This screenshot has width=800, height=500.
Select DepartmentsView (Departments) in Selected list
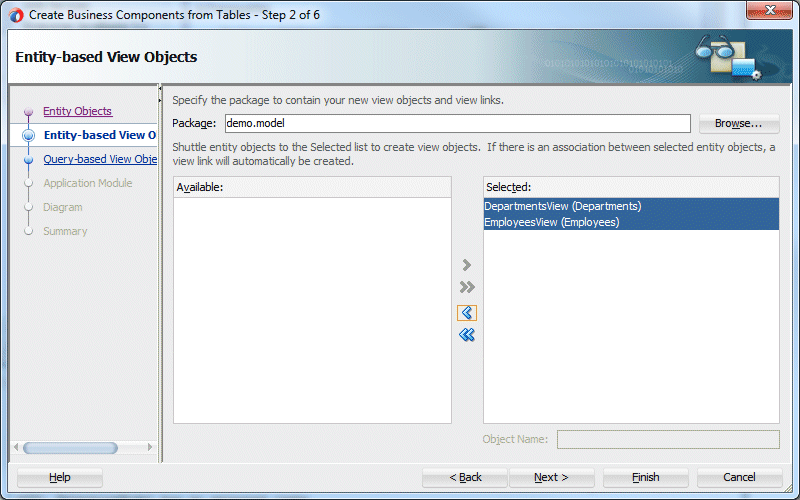coord(631,206)
